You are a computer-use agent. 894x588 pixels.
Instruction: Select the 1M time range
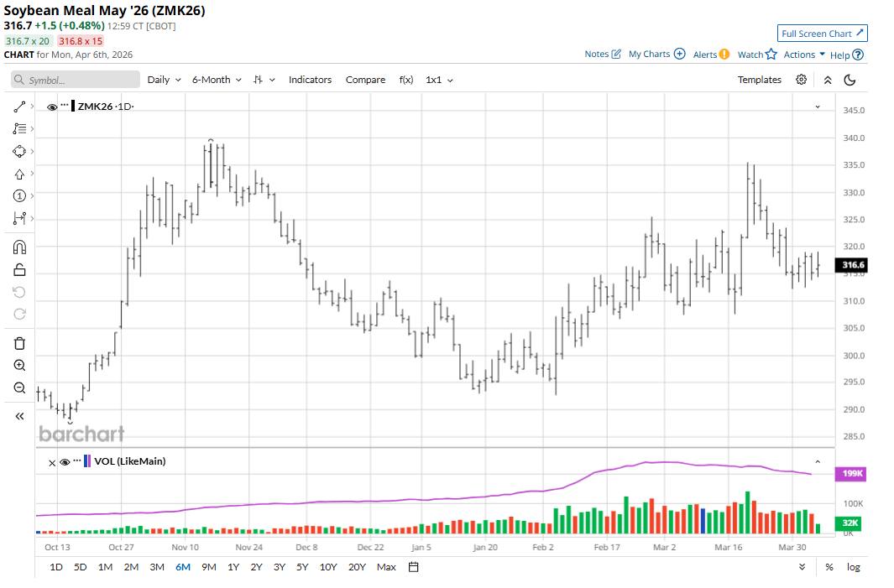coord(106,567)
